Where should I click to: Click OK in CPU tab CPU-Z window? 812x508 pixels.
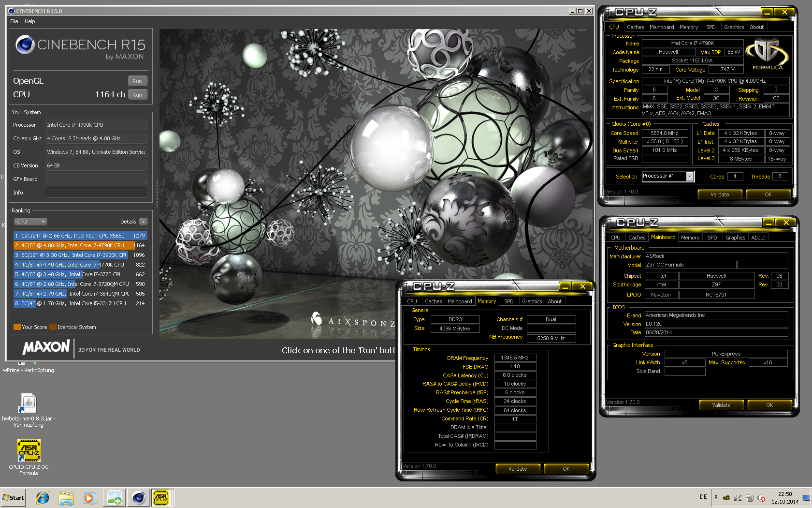point(768,194)
